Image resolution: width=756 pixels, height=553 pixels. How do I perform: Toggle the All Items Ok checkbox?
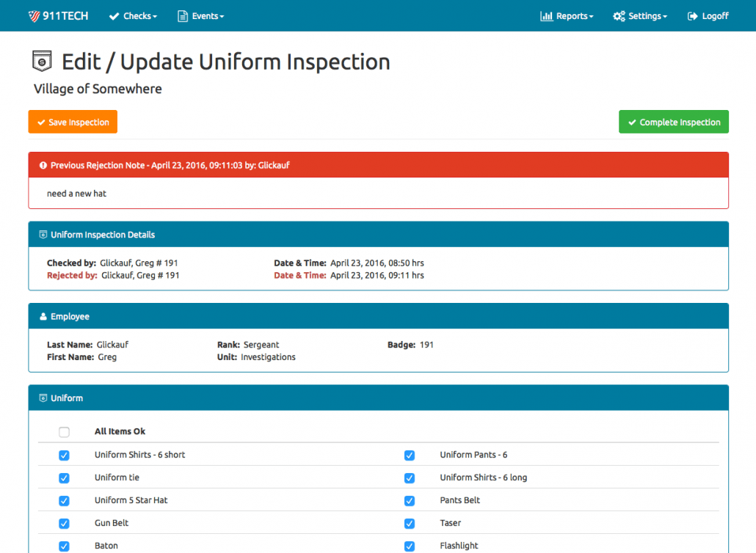tap(64, 432)
